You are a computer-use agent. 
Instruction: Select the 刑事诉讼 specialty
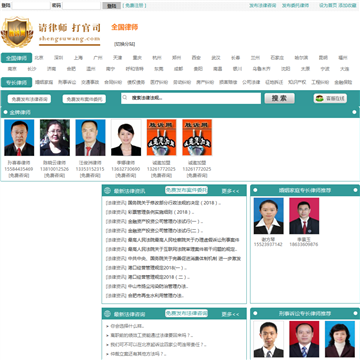67,82
